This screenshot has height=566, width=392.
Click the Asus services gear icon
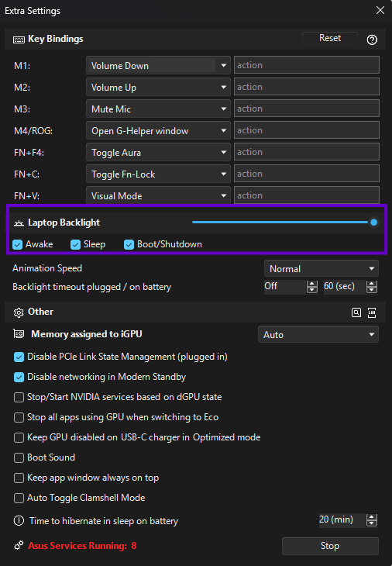[x=19, y=545]
